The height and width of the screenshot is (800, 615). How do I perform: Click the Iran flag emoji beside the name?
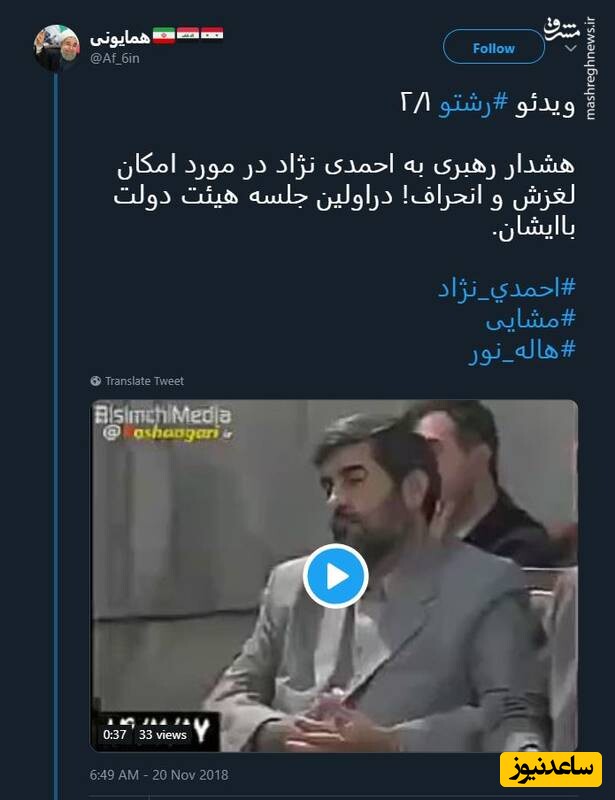(164, 35)
